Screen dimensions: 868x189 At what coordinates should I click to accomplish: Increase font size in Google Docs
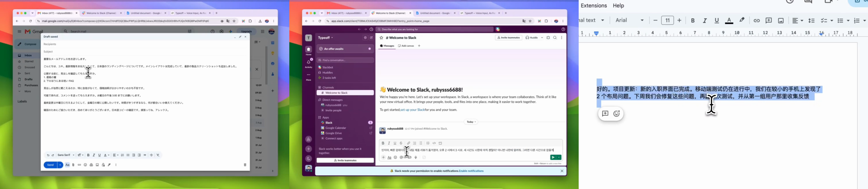tap(679, 21)
